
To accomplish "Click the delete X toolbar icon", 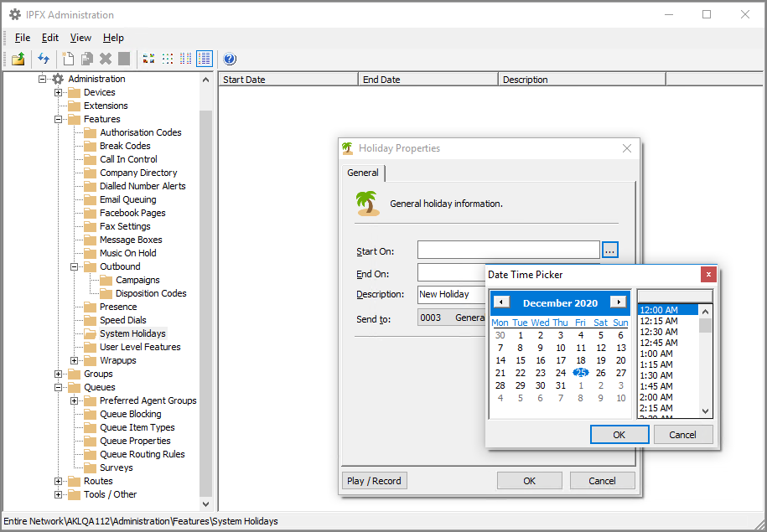I will pos(106,59).
